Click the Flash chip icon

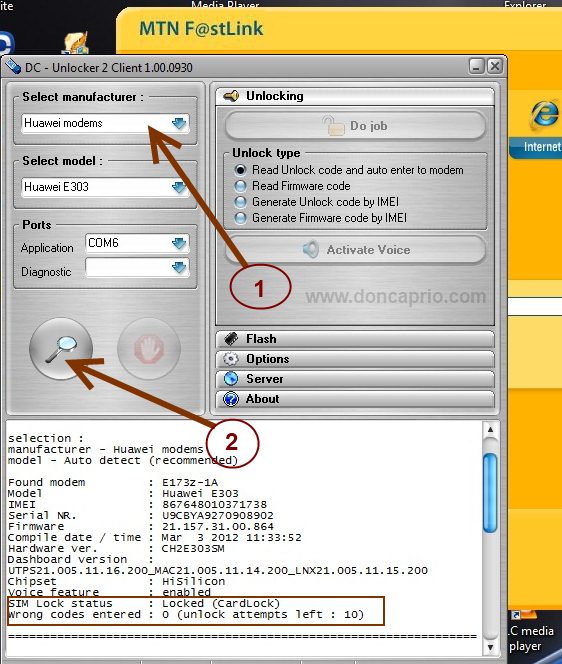(231, 339)
